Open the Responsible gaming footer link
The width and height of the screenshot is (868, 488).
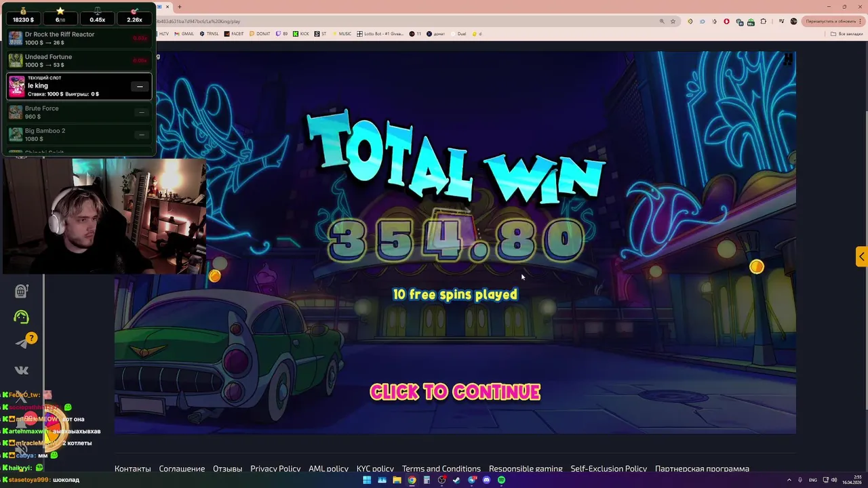coord(526,468)
